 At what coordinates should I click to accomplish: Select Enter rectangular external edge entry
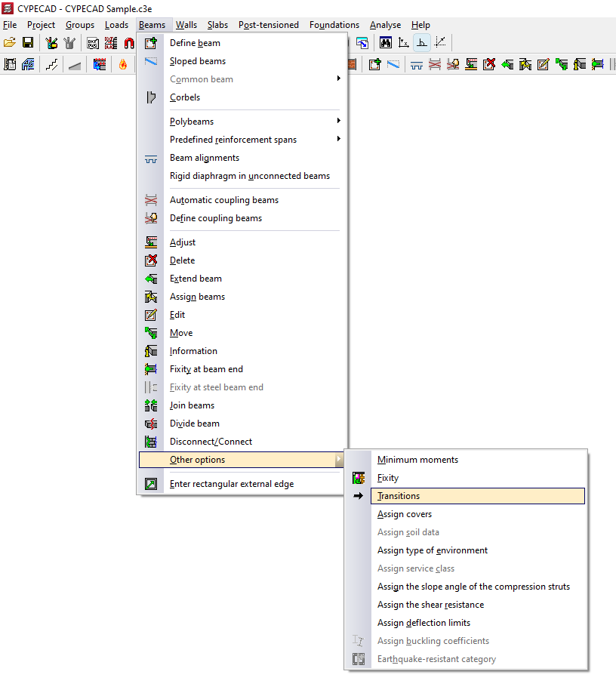tap(241, 484)
